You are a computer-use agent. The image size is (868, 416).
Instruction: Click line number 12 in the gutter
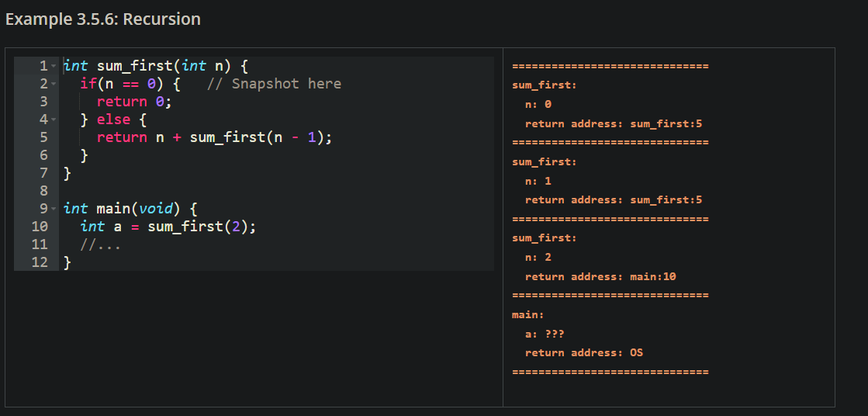point(40,262)
